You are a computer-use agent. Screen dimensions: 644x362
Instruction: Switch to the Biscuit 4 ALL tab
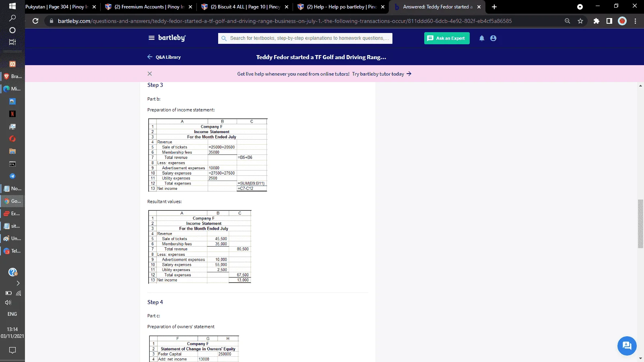coord(245,7)
